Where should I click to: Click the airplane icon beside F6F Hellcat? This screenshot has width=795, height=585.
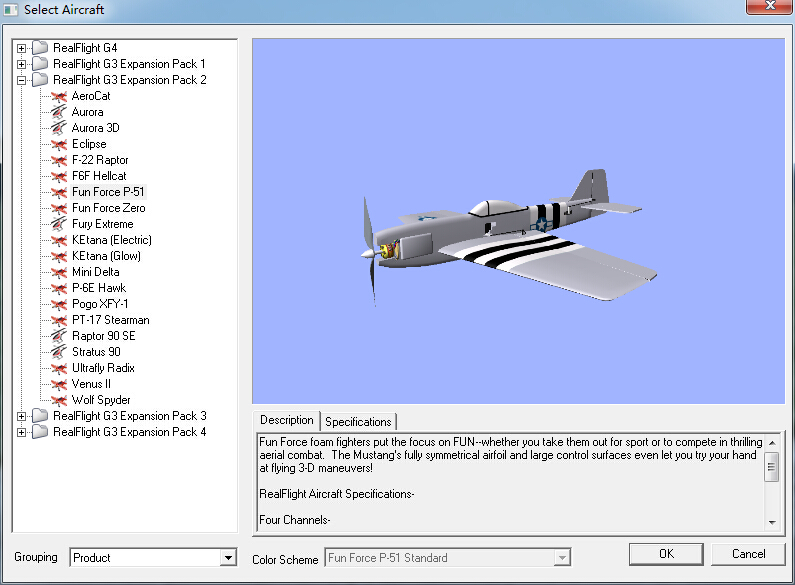tap(59, 176)
